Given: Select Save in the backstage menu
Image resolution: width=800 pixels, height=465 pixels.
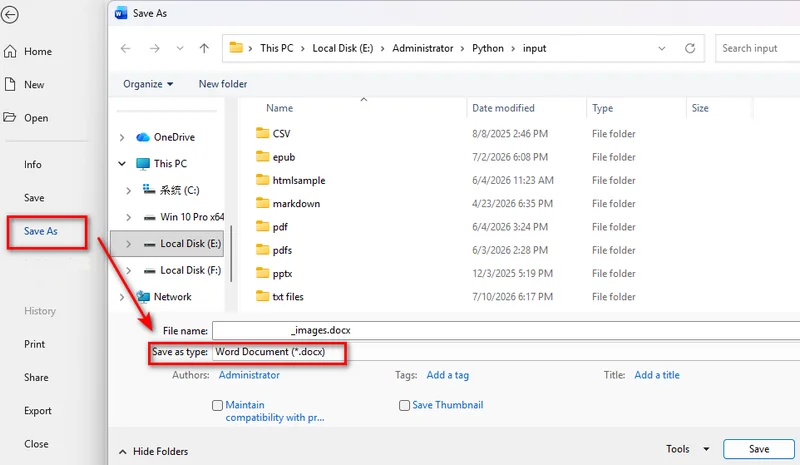Looking at the screenshot, I should pos(34,198).
